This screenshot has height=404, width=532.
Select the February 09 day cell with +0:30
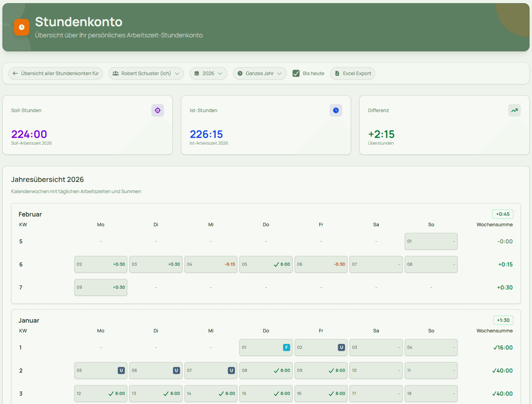(101, 287)
